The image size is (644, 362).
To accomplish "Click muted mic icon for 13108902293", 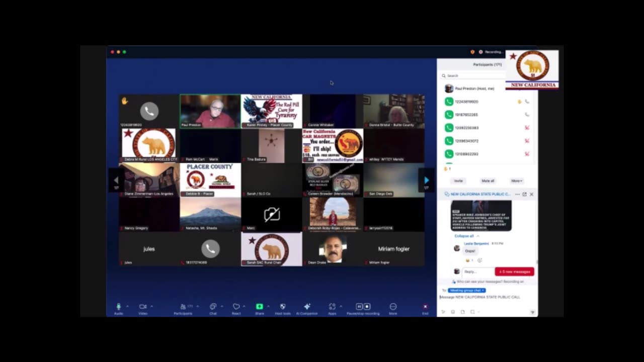I will 527,154.
